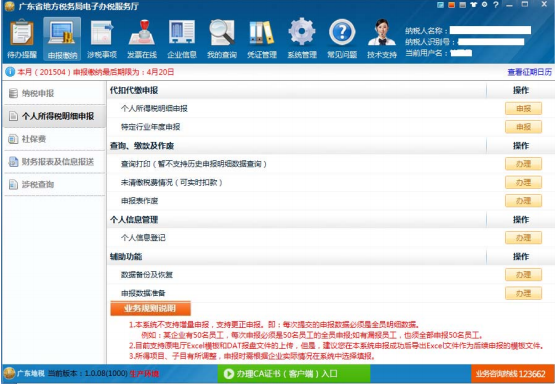Click the 纳税人名称 field at top right

(490, 30)
